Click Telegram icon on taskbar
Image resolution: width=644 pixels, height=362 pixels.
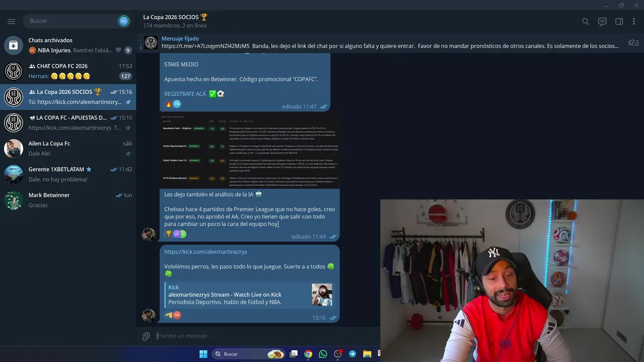[x=352, y=354]
